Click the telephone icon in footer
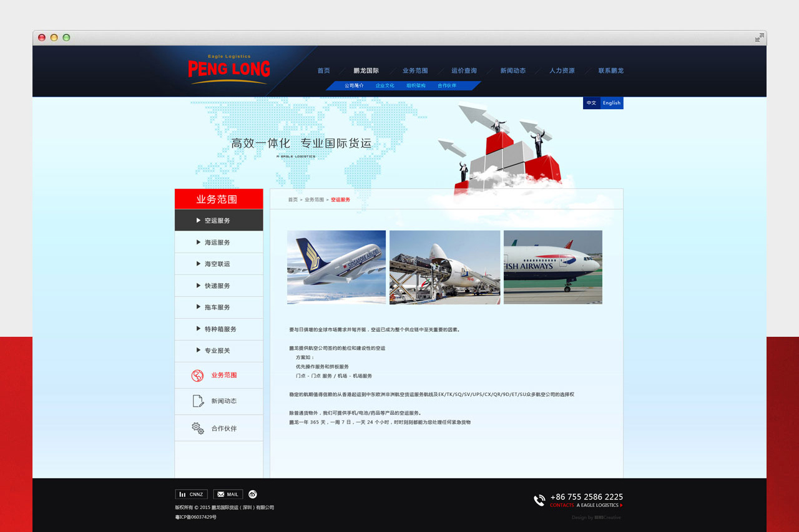This screenshot has width=799, height=532. (539, 500)
